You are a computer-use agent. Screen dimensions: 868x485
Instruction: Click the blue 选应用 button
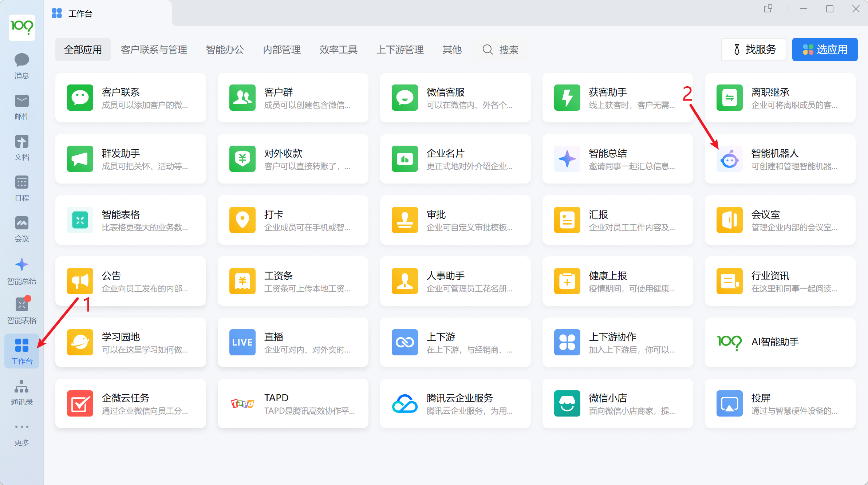tap(825, 50)
